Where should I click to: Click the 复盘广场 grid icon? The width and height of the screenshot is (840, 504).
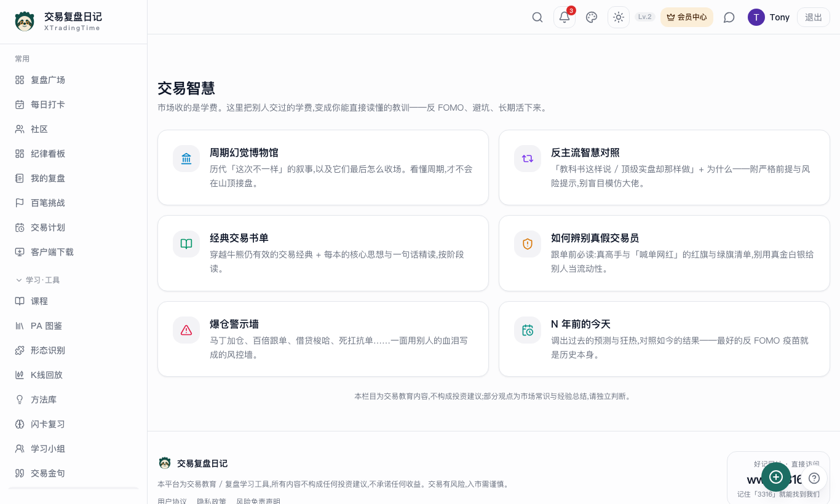tap(20, 80)
